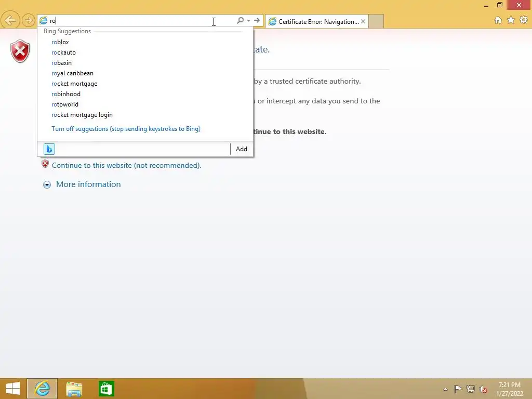
Task: Click the Bing Suggestions header text
Action: pyautogui.click(x=67, y=31)
